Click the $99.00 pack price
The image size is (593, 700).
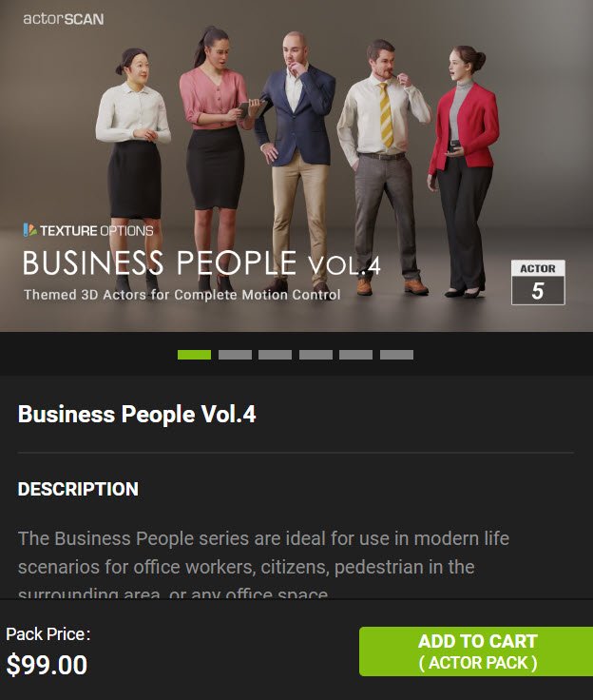pos(47,665)
